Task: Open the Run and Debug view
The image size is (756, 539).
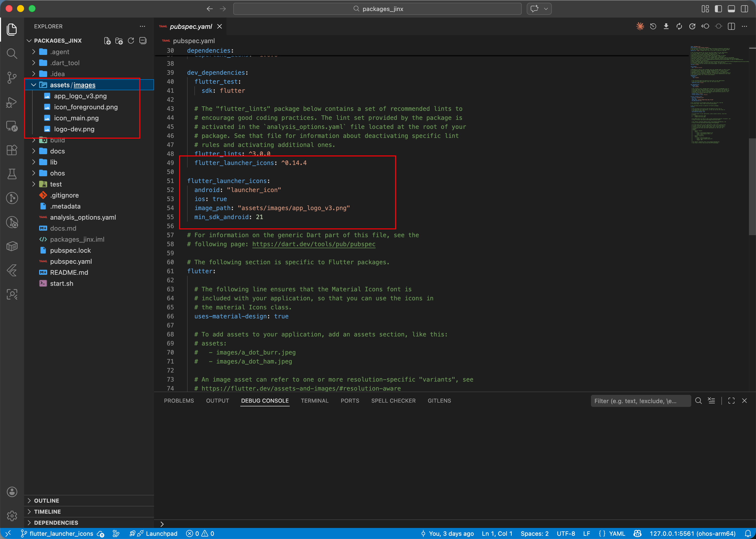Action: [x=12, y=102]
